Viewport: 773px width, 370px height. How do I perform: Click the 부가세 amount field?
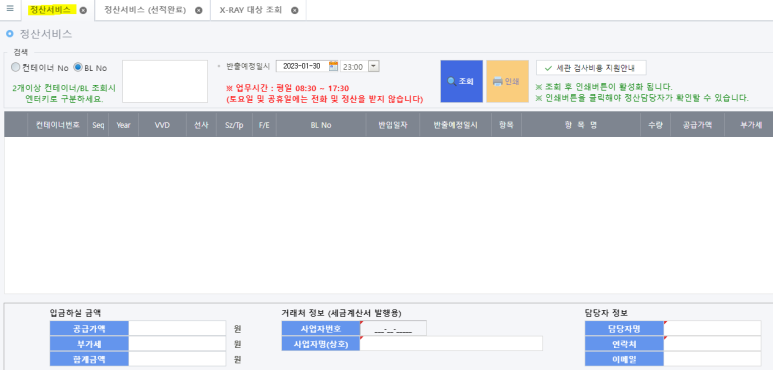point(177,343)
